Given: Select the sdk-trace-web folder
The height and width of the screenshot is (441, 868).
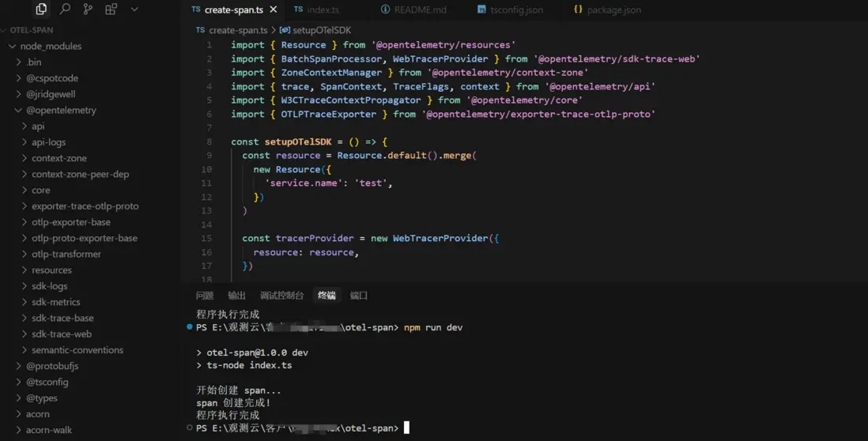Looking at the screenshot, I should [x=62, y=335].
